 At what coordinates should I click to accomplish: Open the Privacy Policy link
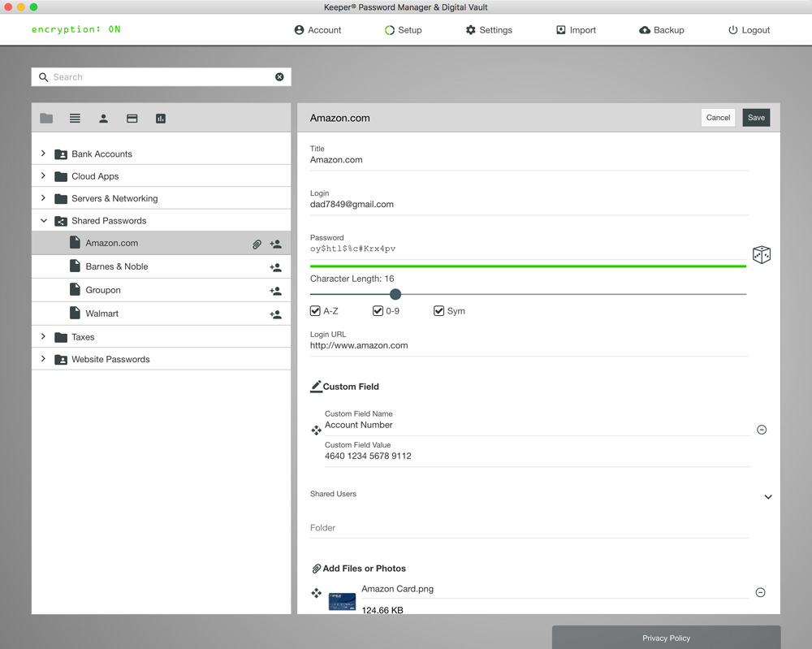666,638
